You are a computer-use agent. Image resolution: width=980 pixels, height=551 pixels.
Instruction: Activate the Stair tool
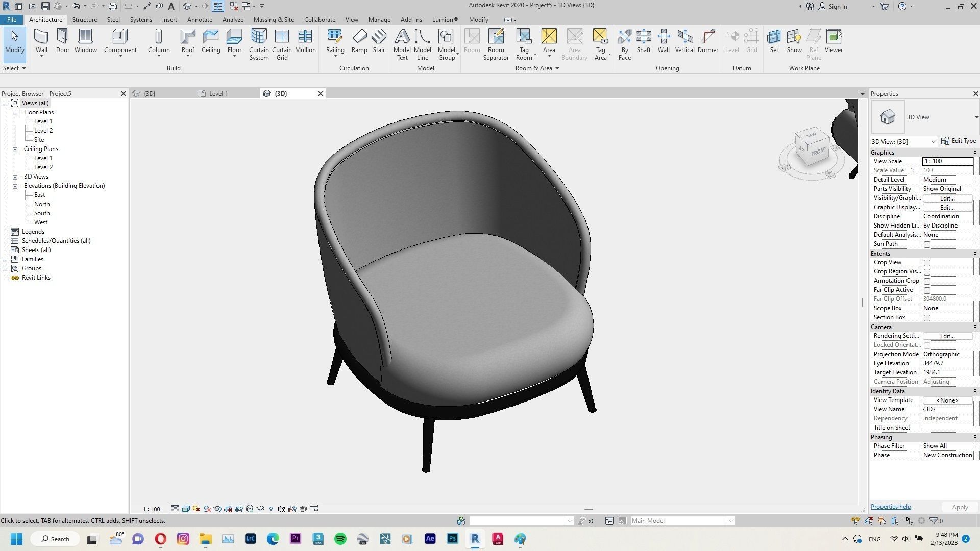[379, 41]
